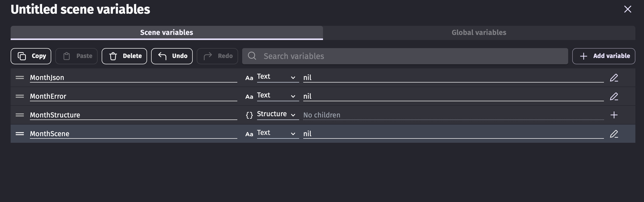Open the type dropdown for MonthJson
Screen dimensions: 644x202
coord(277,77)
